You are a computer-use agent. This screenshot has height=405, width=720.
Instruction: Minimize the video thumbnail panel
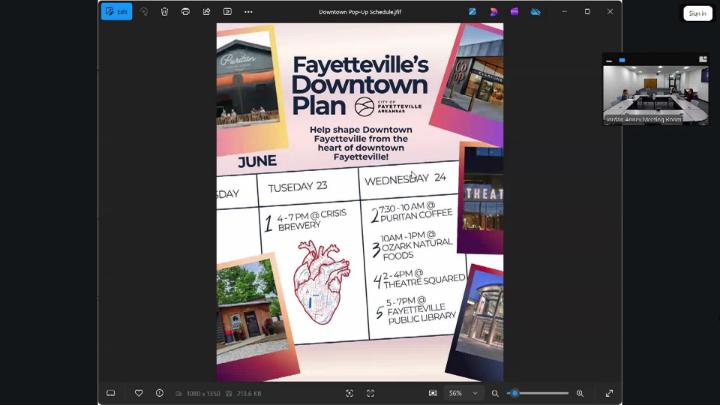tap(609, 60)
